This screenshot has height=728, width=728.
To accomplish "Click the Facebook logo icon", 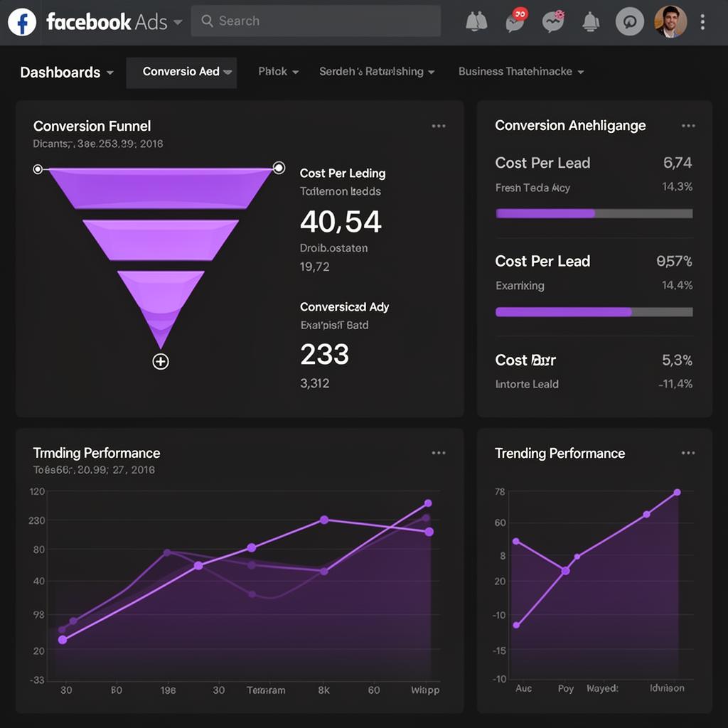I will 22,22.
